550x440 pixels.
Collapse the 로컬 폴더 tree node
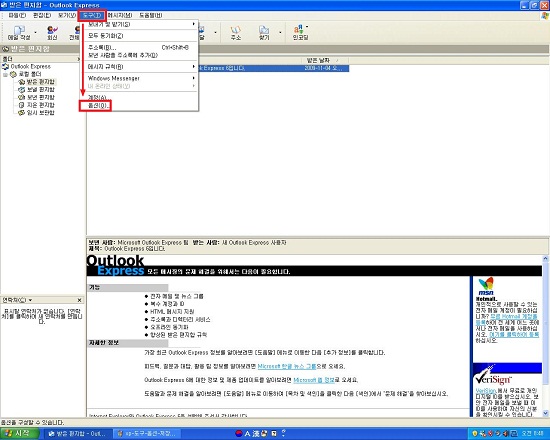click(x=5, y=74)
